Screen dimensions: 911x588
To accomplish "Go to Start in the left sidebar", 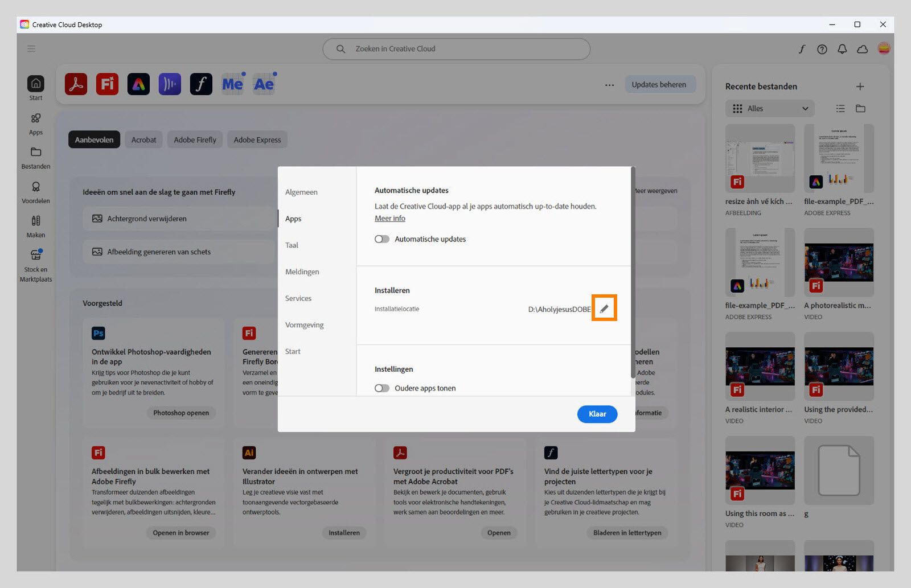I will pos(36,88).
